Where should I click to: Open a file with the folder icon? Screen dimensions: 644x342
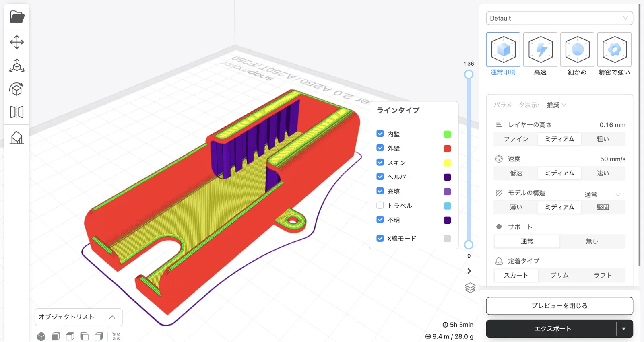tap(17, 17)
